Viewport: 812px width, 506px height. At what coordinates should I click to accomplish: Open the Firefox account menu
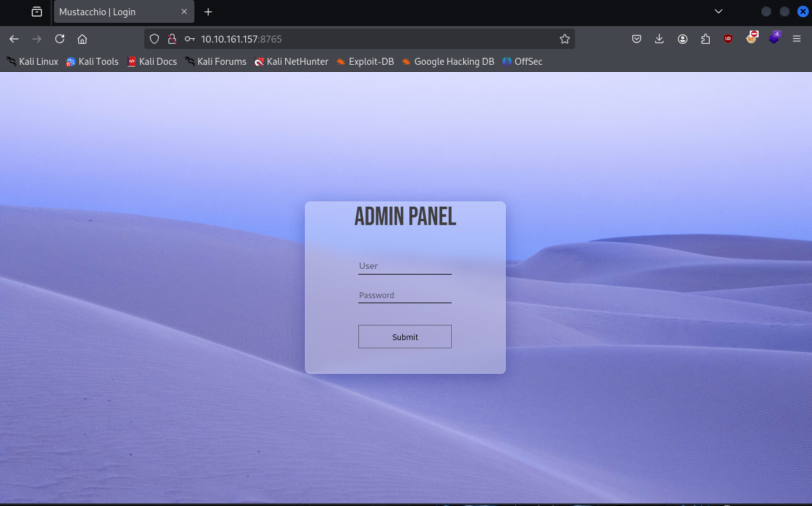(682, 39)
